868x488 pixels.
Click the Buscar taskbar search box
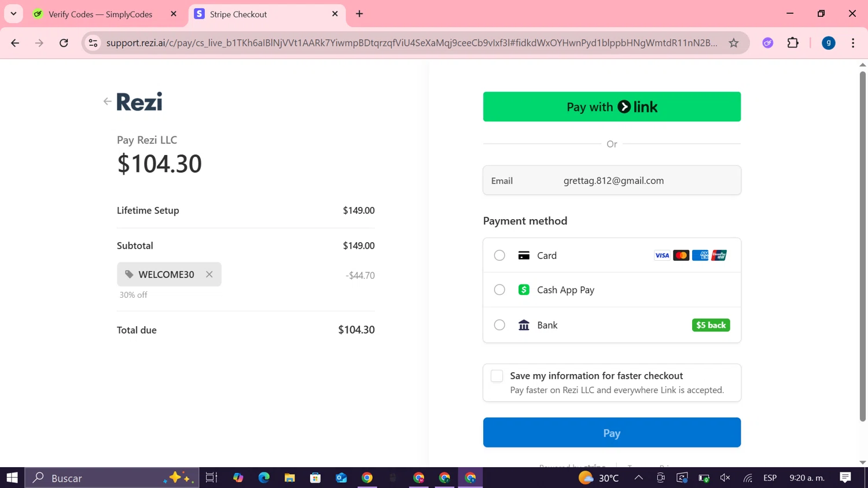[112, 478]
